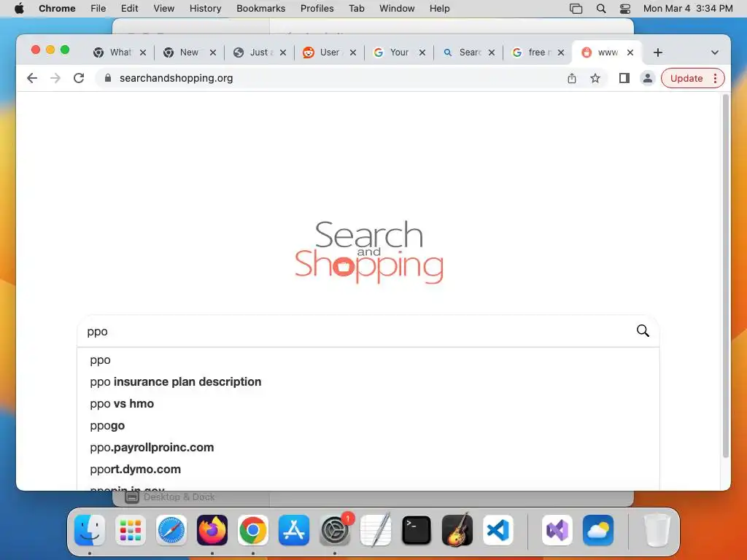
Task: Select the "pport.dymo.com" suggestion
Action: click(x=368, y=470)
